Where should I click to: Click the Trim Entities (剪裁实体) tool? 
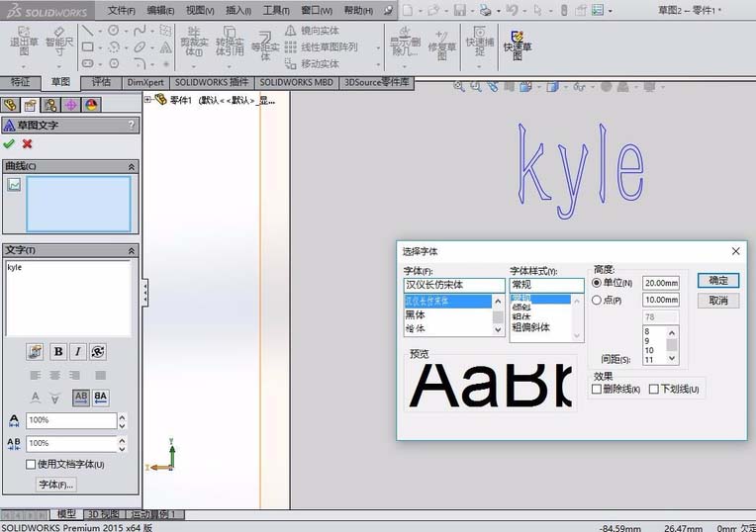click(x=193, y=42)
